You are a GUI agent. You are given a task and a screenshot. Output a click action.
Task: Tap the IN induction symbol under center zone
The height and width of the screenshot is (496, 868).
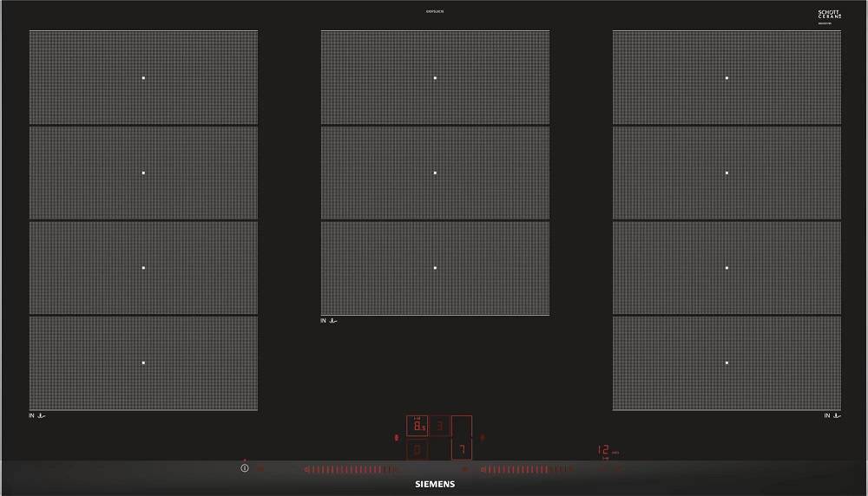click(328, 320)
